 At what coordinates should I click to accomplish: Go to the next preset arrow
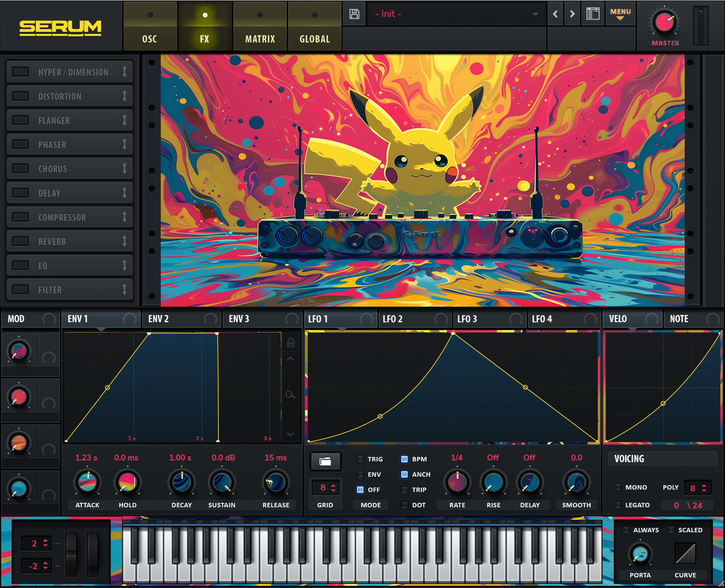click(x=572, y=14)
